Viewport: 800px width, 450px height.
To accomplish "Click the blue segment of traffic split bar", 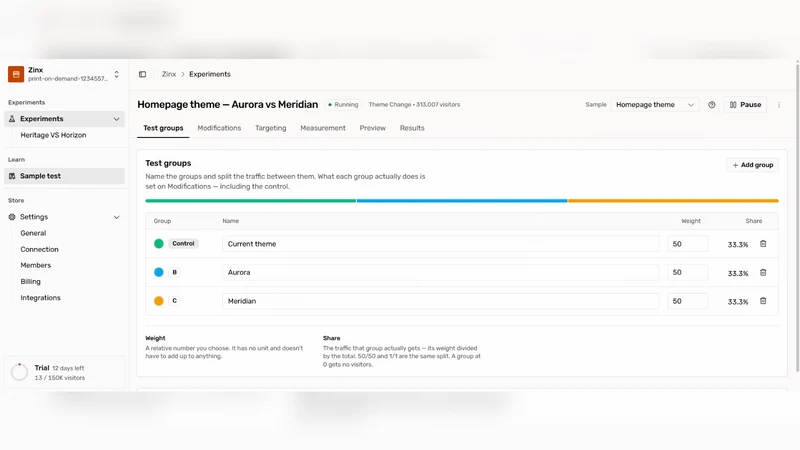I will coord(462,201).
